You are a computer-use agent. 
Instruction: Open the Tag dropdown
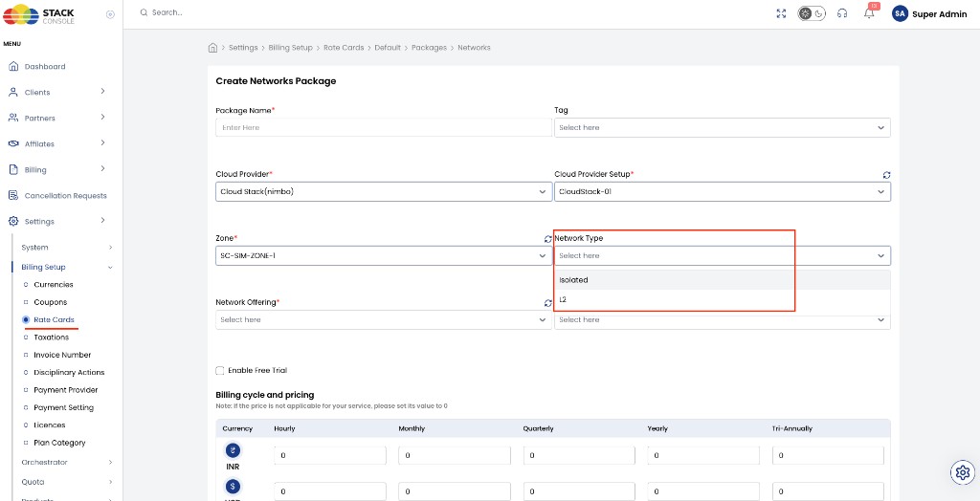pos(723,127)
